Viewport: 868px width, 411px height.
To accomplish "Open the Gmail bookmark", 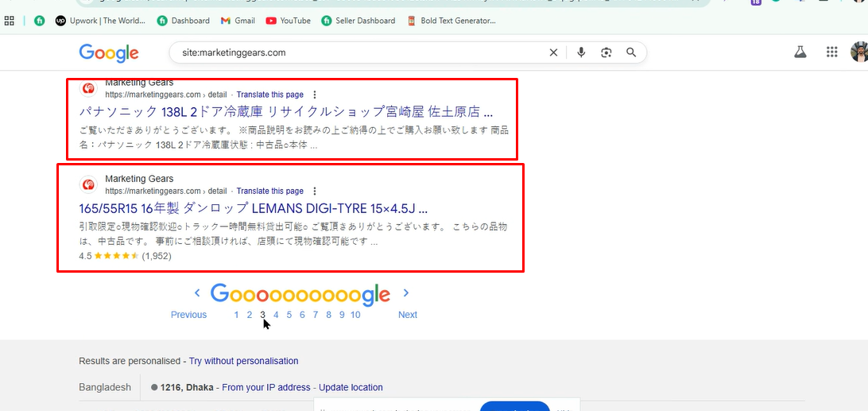I will pos(238,21).
